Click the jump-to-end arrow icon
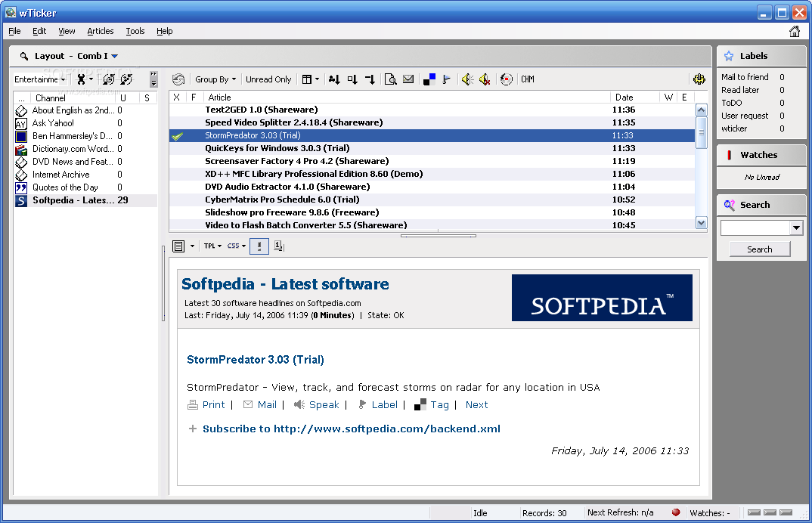 [x=370, y=79]
